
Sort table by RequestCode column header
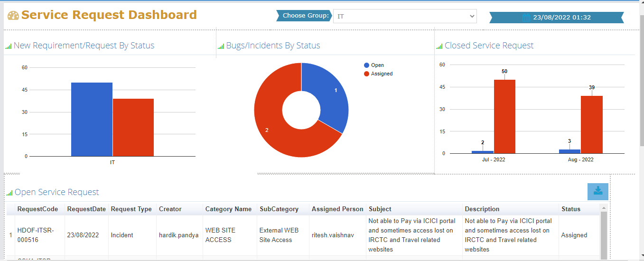click(x=37, y=209)
